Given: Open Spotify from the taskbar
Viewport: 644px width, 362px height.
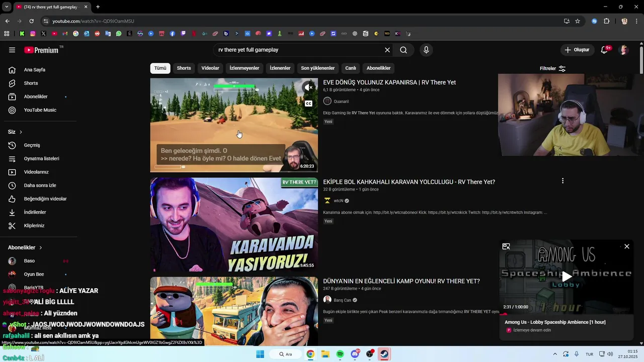Looking at the screenshot, I should click(340, 354).
